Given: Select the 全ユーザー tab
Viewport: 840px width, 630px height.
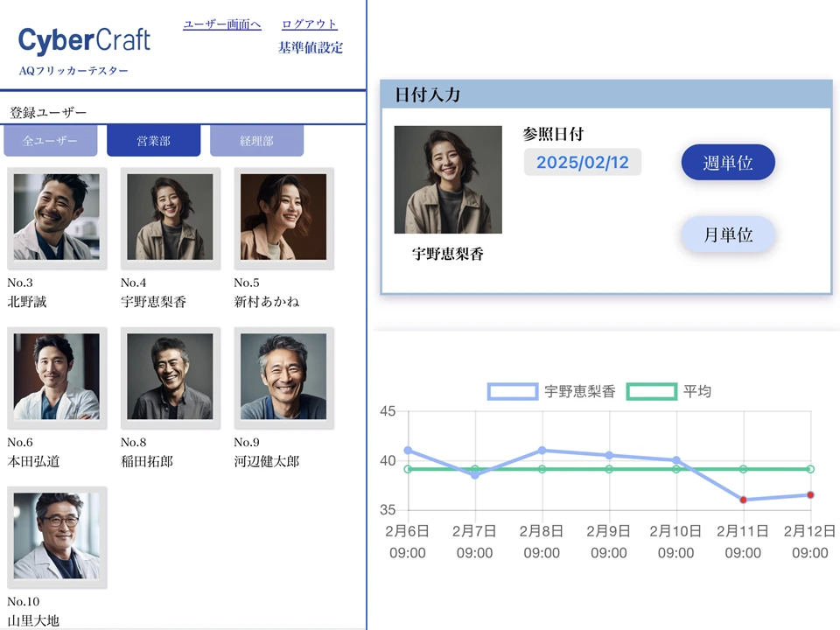Looking at the screenshot, I should (x=51, y=141).
